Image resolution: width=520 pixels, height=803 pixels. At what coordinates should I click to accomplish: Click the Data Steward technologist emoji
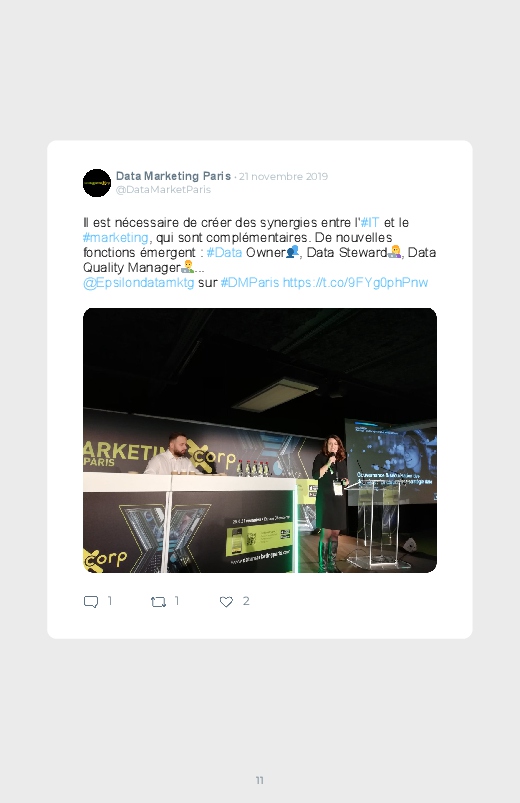pyautogui.click(x=395, y=251)
